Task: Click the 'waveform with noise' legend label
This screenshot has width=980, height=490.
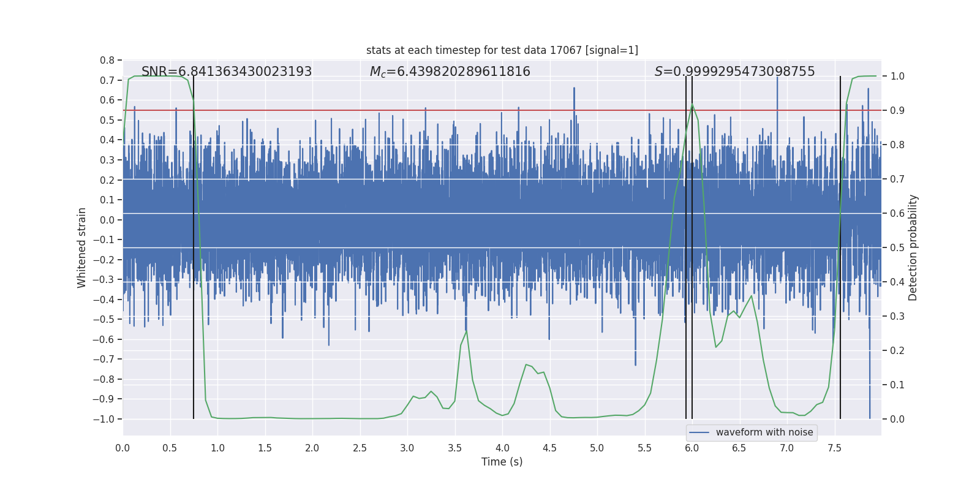Action: [x=764, y=432]
